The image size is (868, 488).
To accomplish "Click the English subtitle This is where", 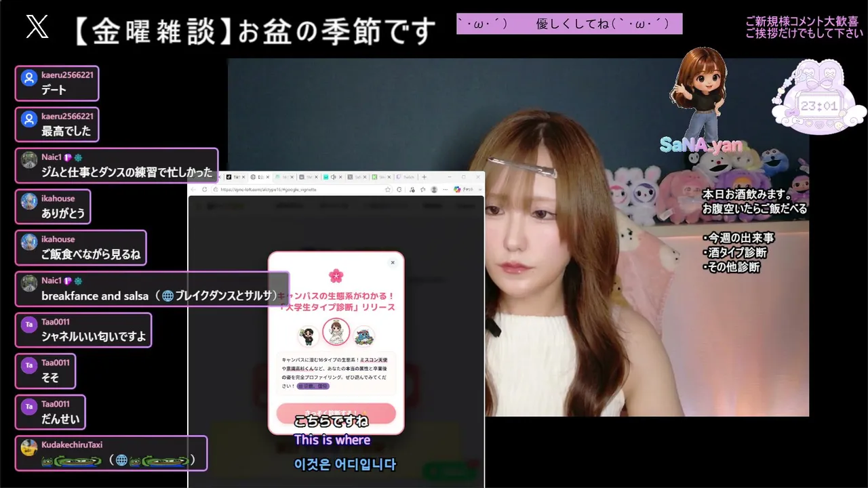I will (x=332, y=440).
